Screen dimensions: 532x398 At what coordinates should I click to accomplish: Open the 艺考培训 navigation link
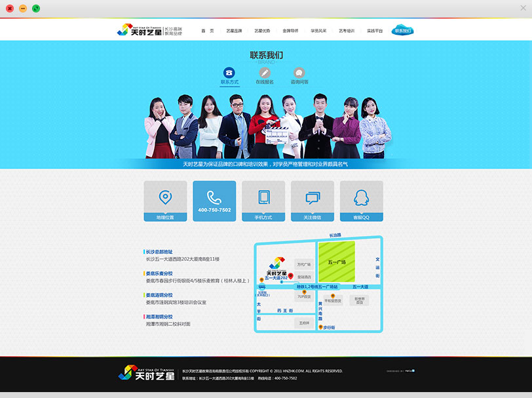(347, 31)
